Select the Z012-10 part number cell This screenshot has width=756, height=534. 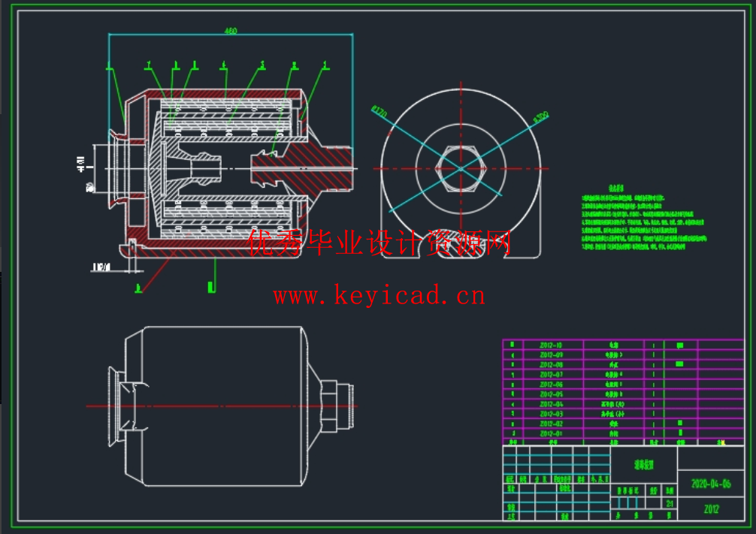(551, 345)
